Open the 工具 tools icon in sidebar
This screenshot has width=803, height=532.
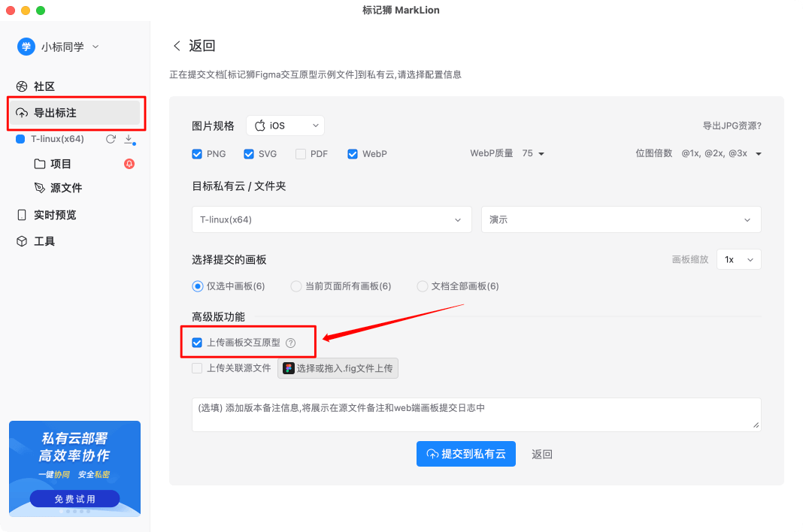23,241
